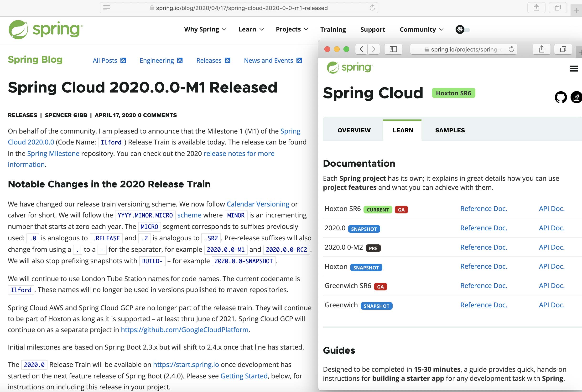Show tab overview in the blog window
This screenshot has height=392, width=582.
coord(558,8)
